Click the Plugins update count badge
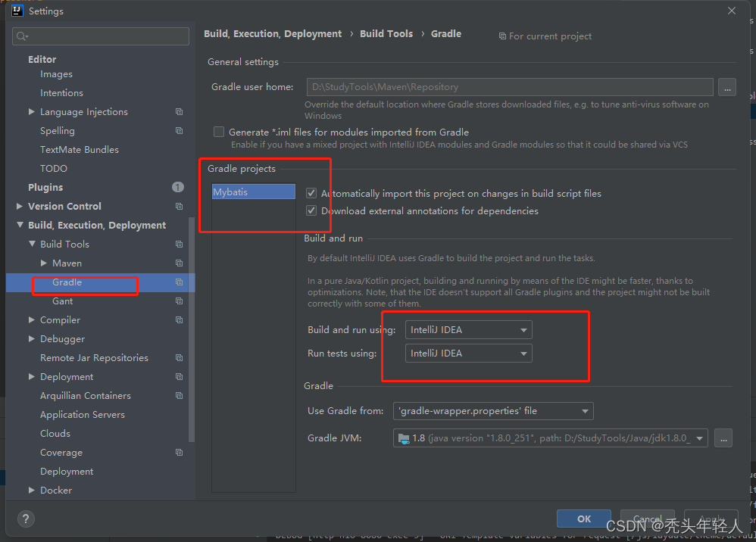 (178, 187)
